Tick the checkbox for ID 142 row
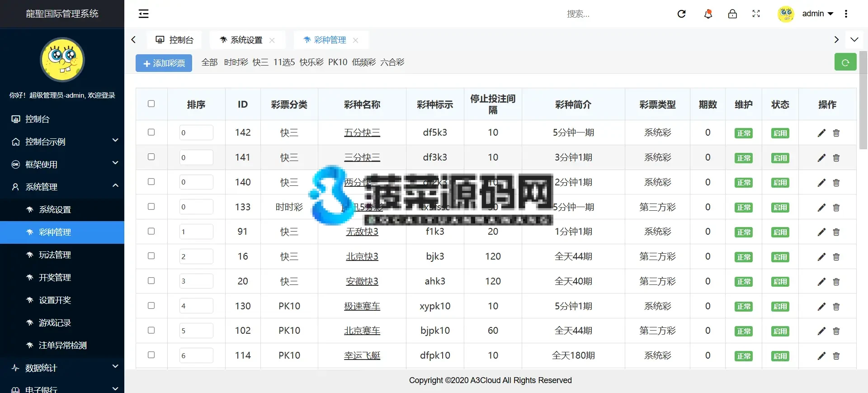Image resolution: width=868 pixels, height=393 pixels. click(151, 133)
